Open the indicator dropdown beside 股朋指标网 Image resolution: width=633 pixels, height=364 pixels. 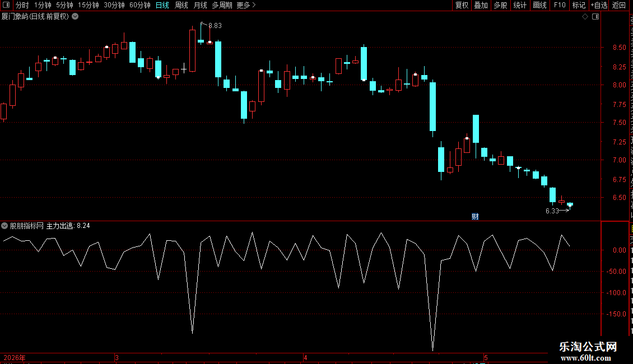pyautogui.click(x=4, y=226)
